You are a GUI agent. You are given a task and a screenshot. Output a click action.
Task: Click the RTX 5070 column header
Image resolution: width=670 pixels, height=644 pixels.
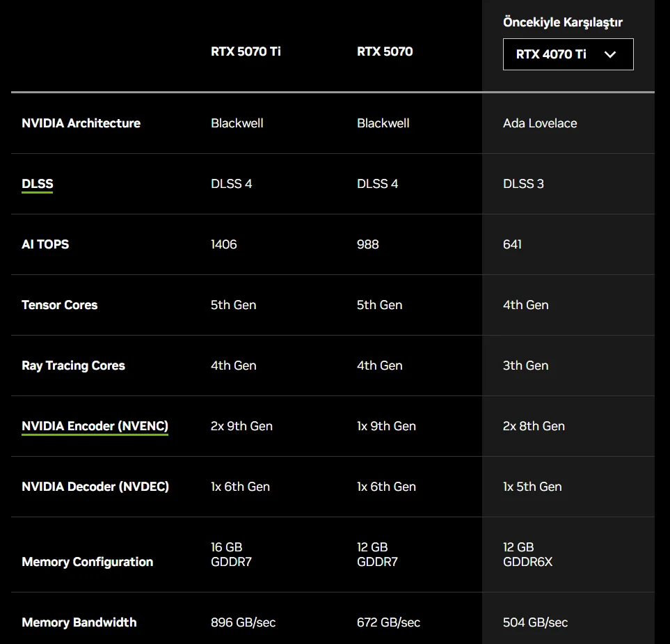click(385, 52)
